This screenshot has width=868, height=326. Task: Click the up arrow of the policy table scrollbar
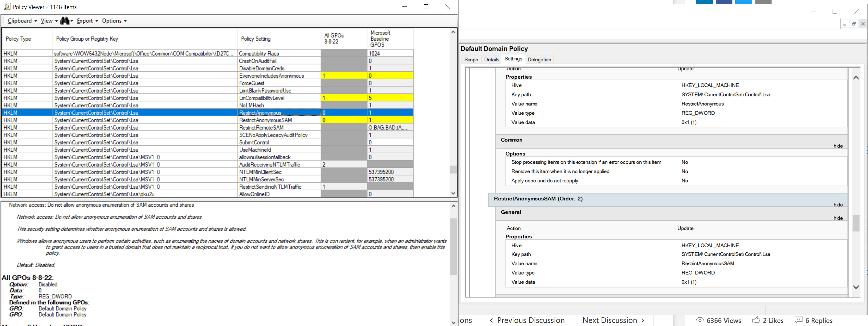(x=453, y=32)
